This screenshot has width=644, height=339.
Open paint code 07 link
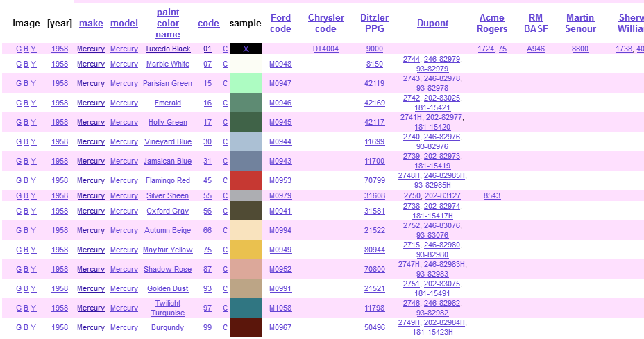207,64
